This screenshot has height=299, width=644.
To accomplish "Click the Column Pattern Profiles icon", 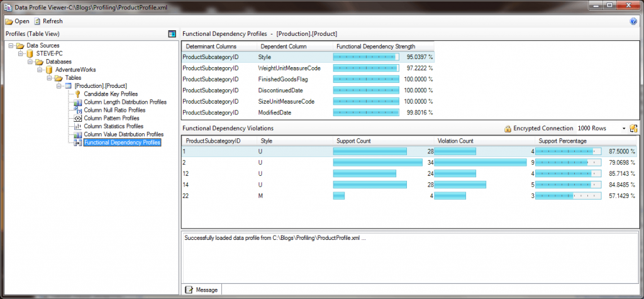I will coord(77,118).
